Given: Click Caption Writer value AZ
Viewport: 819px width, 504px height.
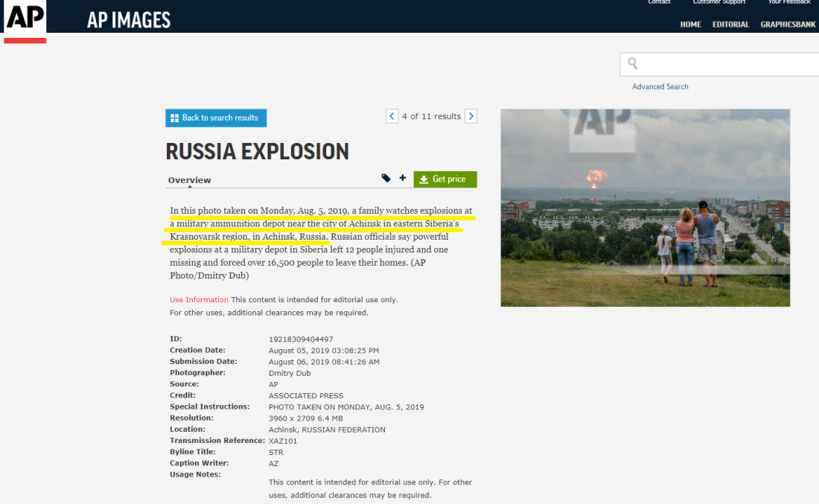Looking at the screenshot, I should (x=274, y=463).
